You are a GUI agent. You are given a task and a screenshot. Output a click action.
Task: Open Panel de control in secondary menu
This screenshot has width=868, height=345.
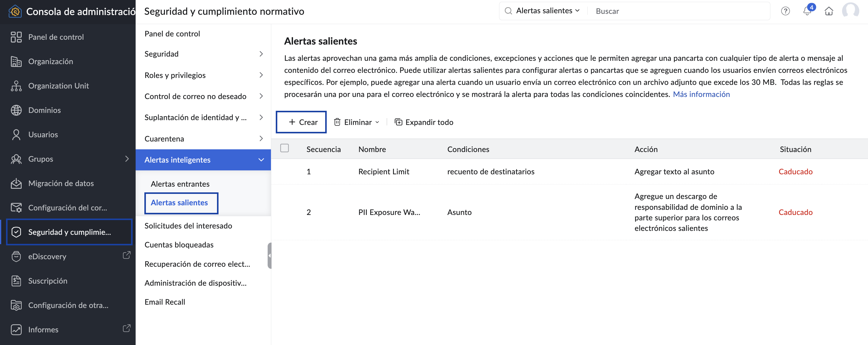pyautogui.click(x=172, y=34)
